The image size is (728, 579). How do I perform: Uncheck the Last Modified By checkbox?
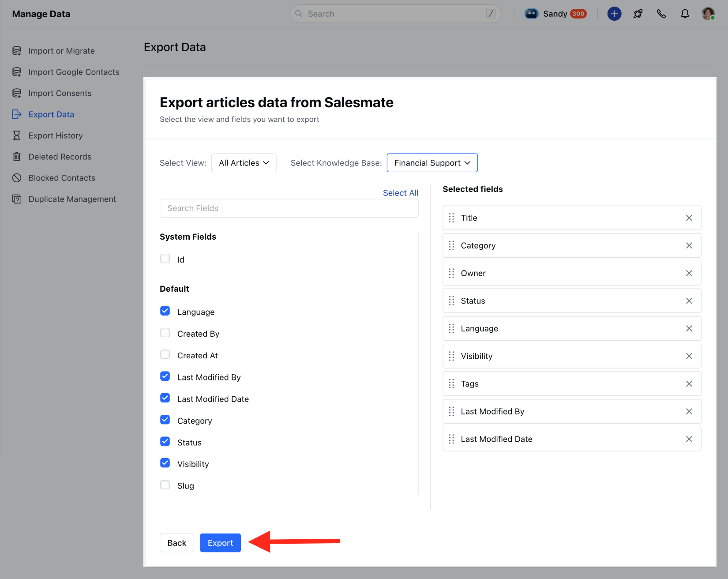[165, 376]
